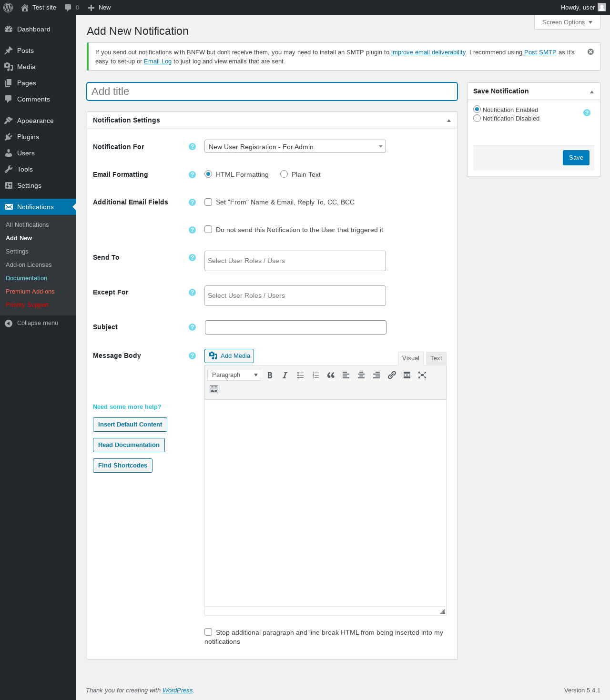Click help icon beside Except For

(x=192, y=292)
